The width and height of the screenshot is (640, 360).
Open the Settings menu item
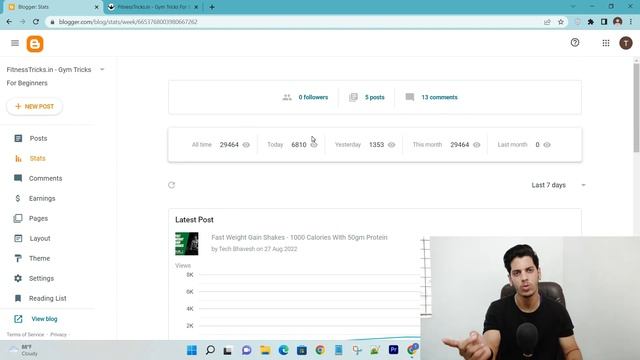(41, 278)
